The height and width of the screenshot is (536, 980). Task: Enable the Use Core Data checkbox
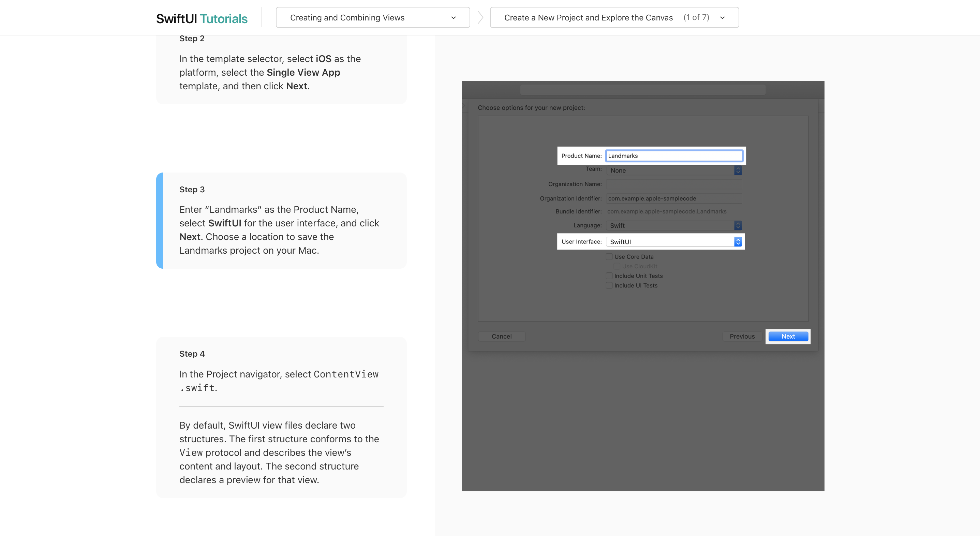pos(609,257)
